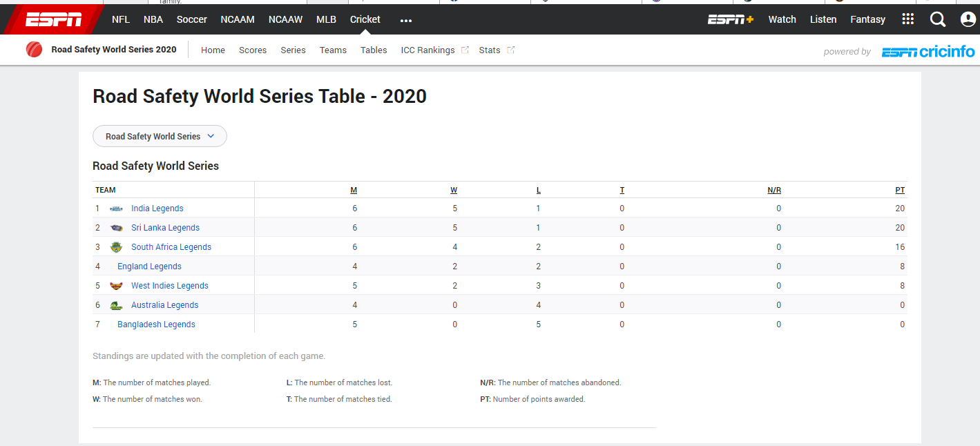
Task: Open the user profile icon
Action: click(968, 19)
